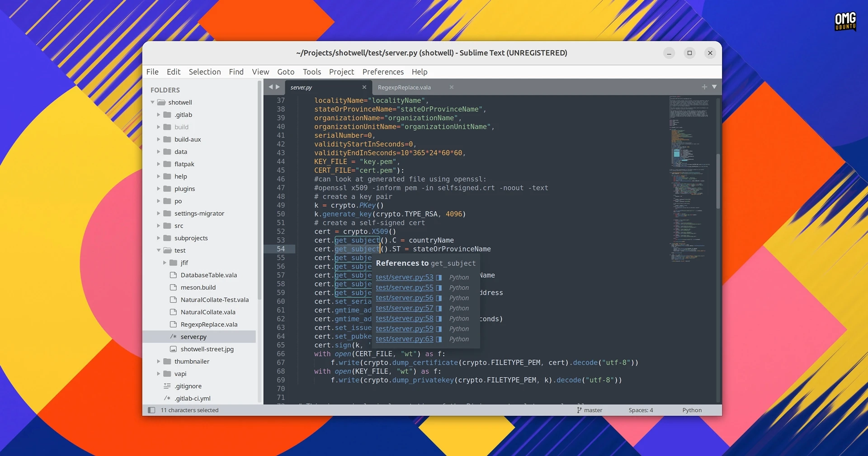Open the Find menu
This screenshot has width=868, height=456.
[x=236, y=72]
